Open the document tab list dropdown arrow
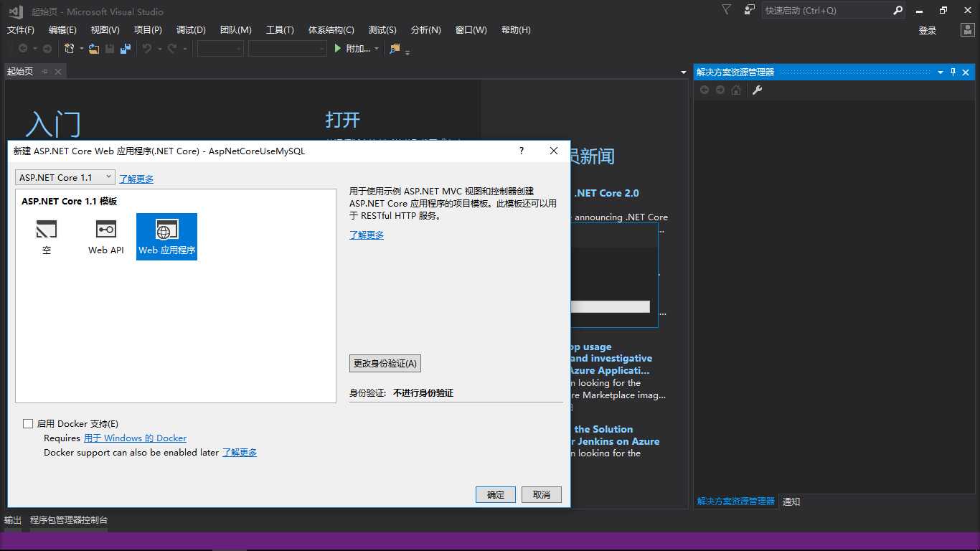The width and height of the screenshot is (980, 551). tap(683, 72)
